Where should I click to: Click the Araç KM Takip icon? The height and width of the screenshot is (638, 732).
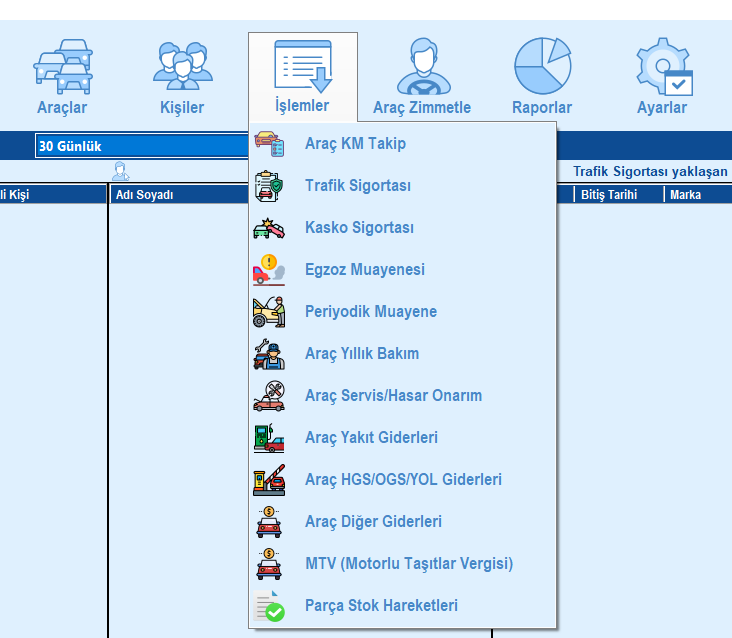pos(269,144)
